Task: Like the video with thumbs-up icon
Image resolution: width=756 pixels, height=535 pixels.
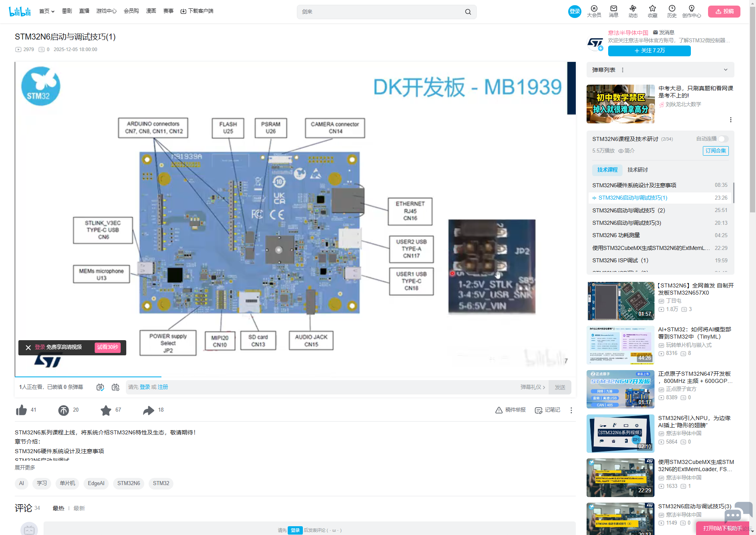Action: (x=21, y=410)
